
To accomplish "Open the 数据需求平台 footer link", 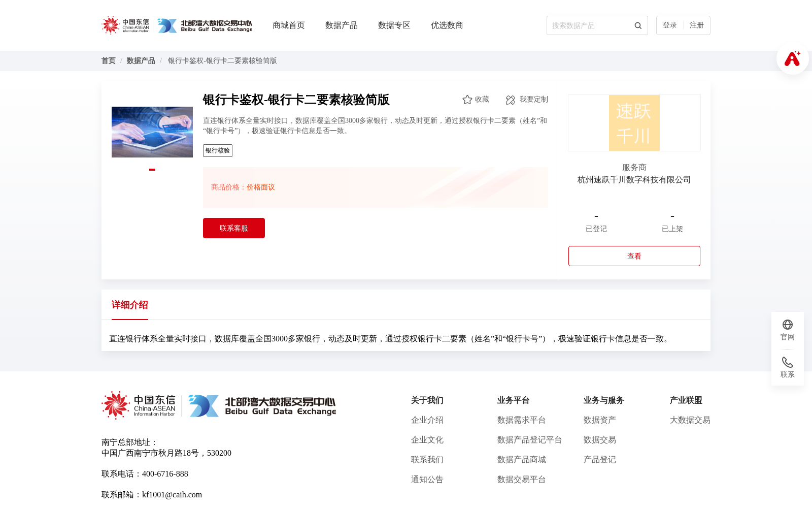I will [x=522, y=420].
